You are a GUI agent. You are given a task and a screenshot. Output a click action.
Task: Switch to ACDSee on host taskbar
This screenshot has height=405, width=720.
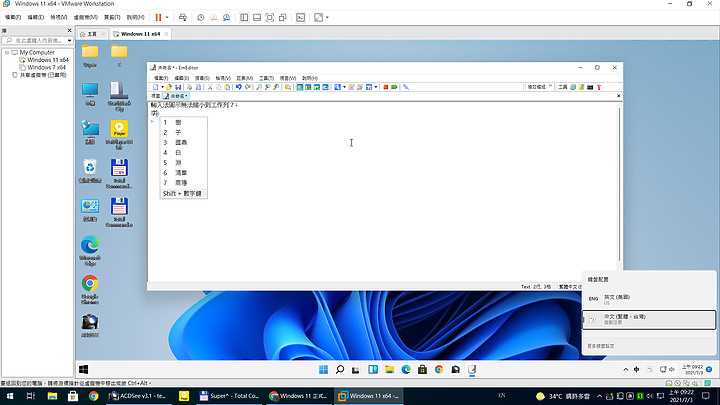click(x=138, y=396)
